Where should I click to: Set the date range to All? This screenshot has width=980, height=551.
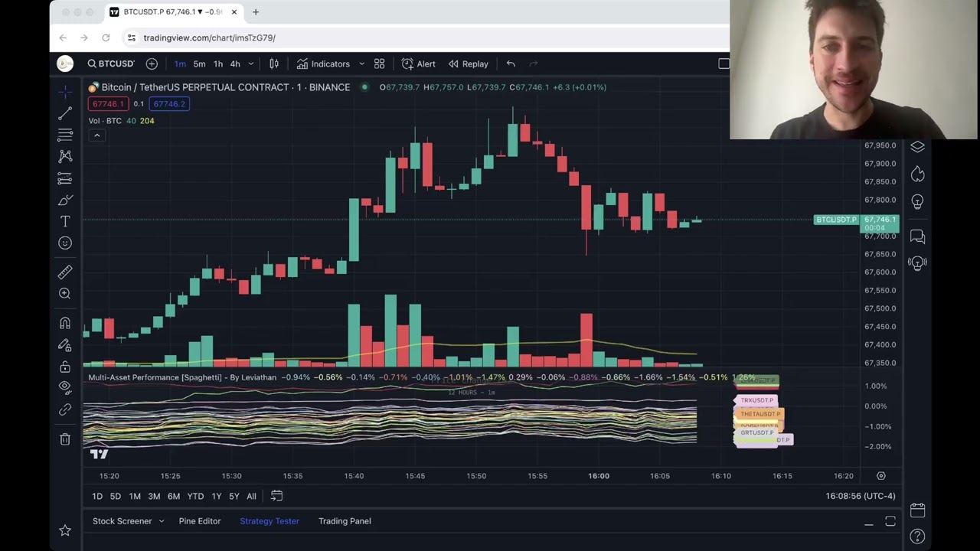251,497
